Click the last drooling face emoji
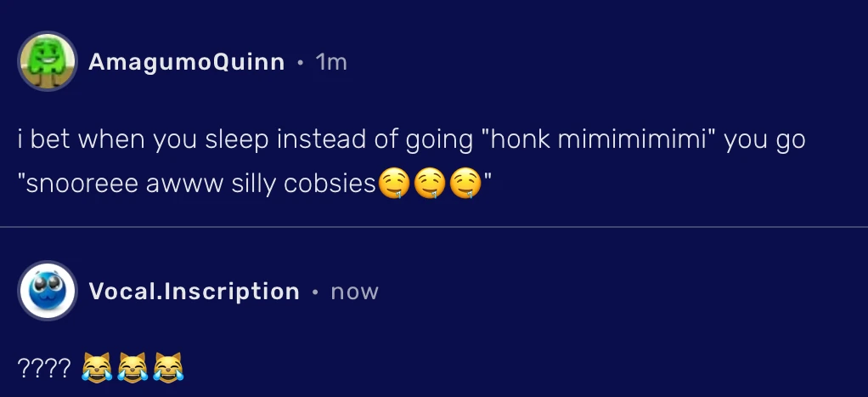Screen dimensions: 868x397 464,185
